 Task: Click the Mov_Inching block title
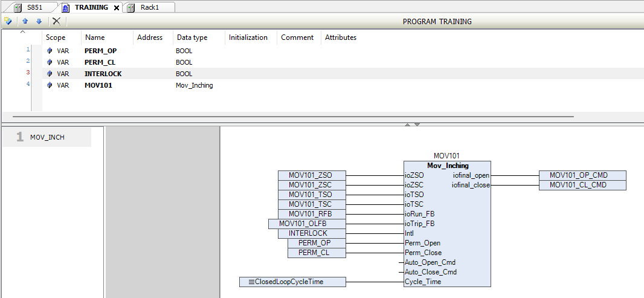447,166
